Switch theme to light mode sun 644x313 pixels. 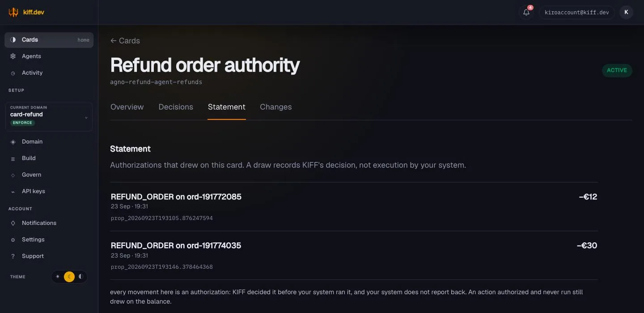[58, 277]
